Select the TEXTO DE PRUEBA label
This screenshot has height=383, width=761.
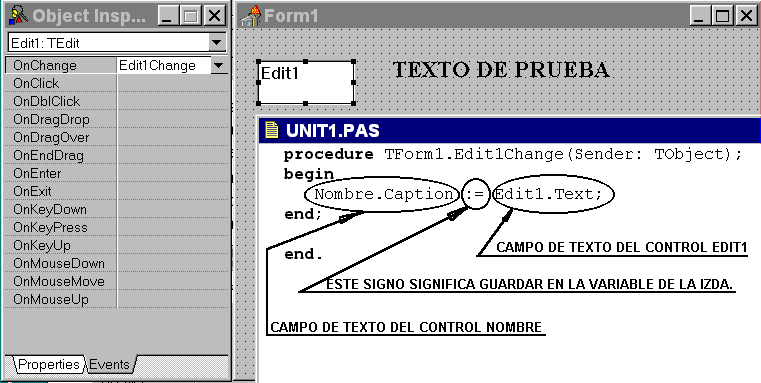[x=500, y=70]
